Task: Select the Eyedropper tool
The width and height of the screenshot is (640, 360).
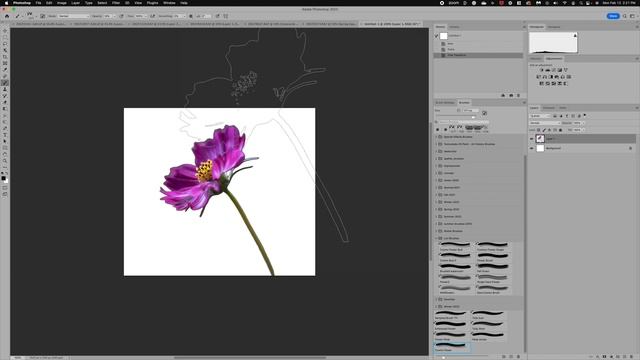Action: click(5, 70)
